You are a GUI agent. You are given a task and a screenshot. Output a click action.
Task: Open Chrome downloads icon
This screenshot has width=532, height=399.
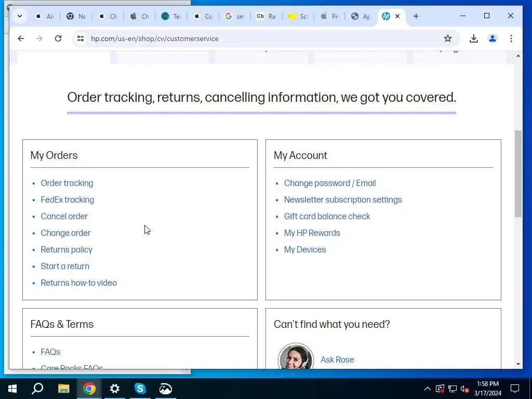click(474, 38)
